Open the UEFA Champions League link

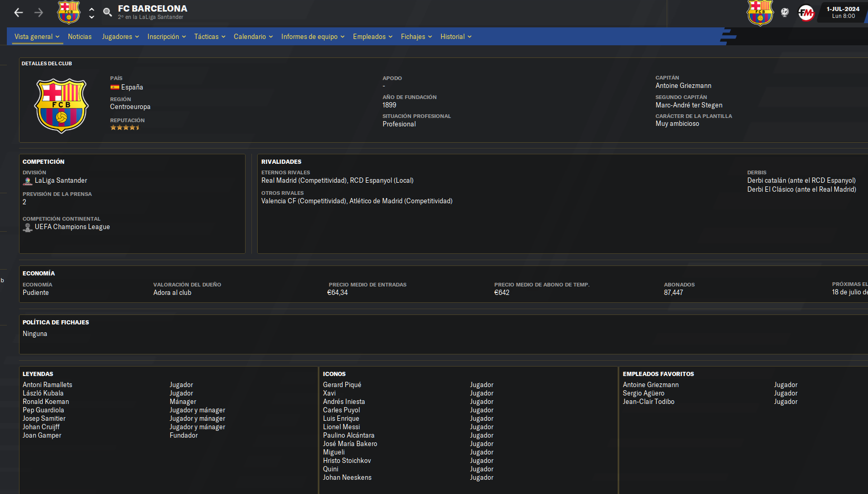tap(72, 227)
